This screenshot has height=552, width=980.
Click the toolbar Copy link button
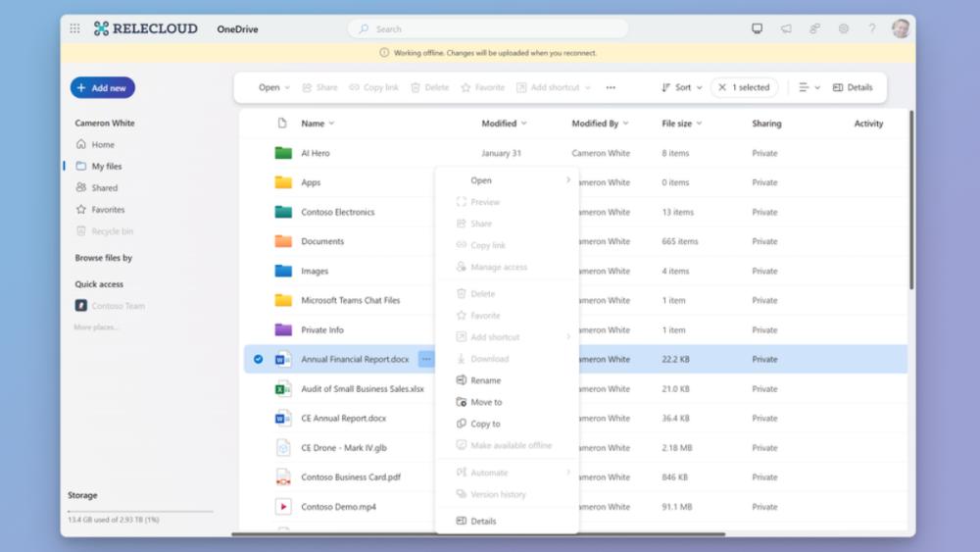point(373,87)
